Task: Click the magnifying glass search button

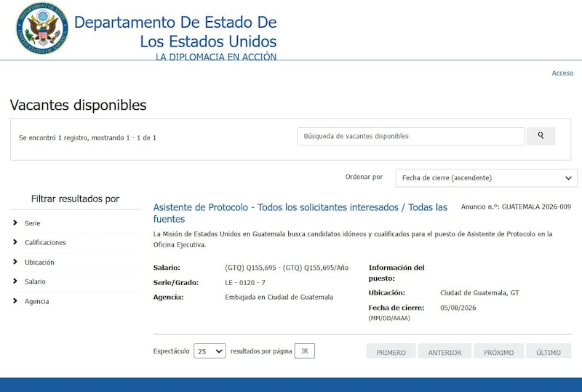Action: click(541, 136)
